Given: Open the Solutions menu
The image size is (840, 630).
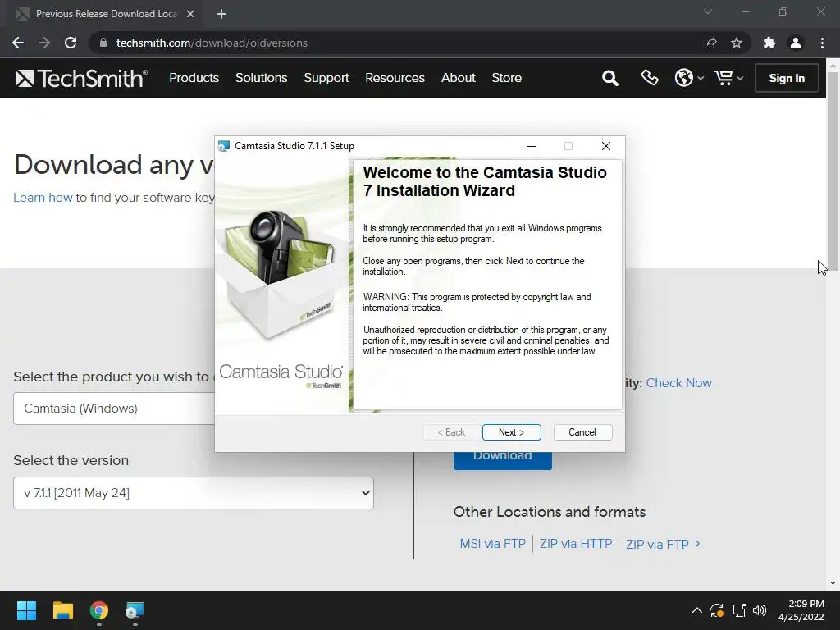Looking at the screenshot, I should click(x=262, y=78).
